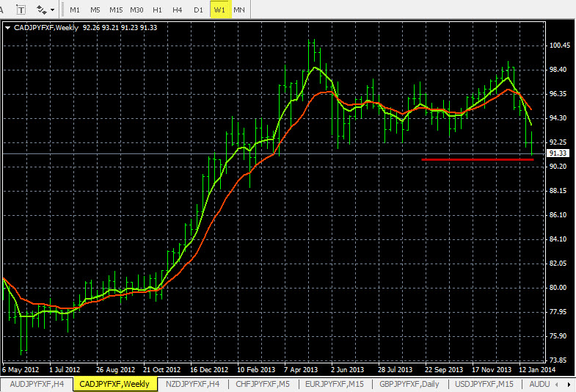Switch chart to D1 daily timeframe
576x392 pixels.
(198, 10)
